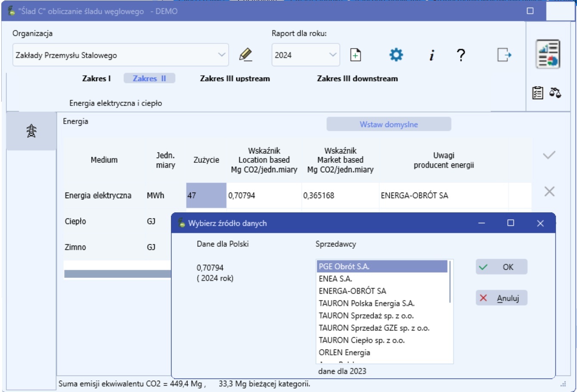Click the horizontal scrollbar under the table

pyautogui.click(x=118, y=274)
